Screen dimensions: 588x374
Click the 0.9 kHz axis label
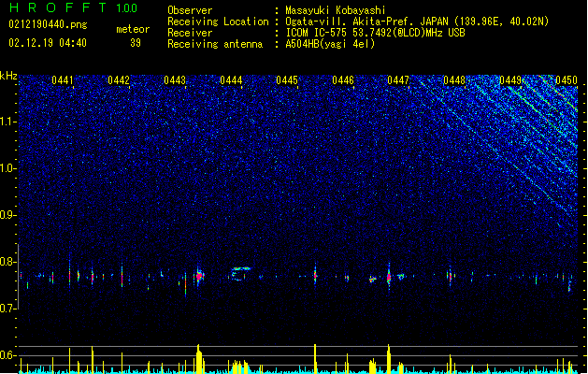(x=7, y=215)
